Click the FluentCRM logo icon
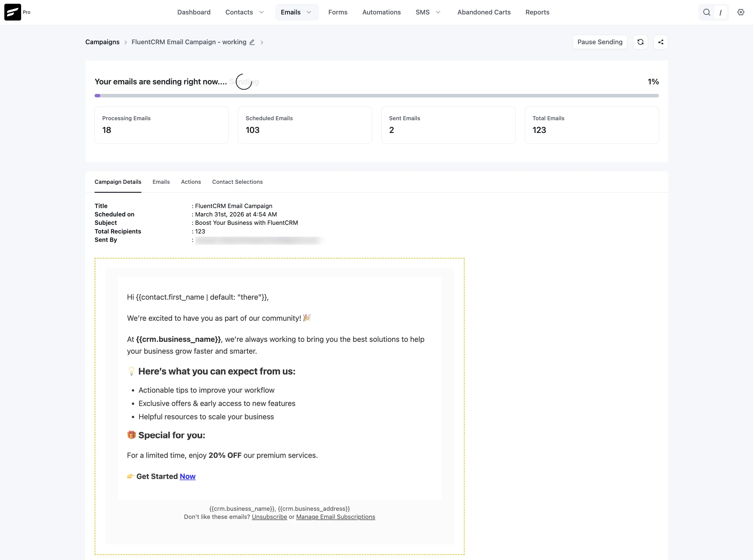The height and width of the screenshot is (560, 753). [12, 12]
